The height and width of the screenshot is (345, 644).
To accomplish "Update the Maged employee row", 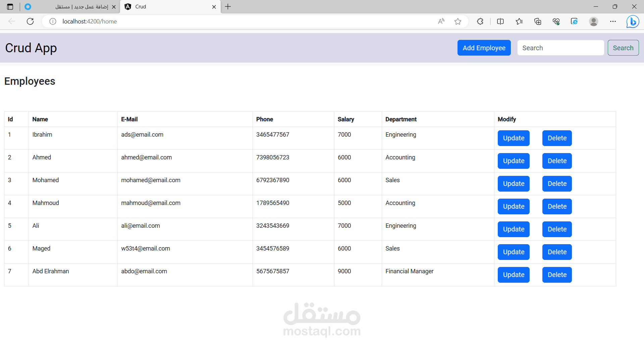I will point(514,252).
